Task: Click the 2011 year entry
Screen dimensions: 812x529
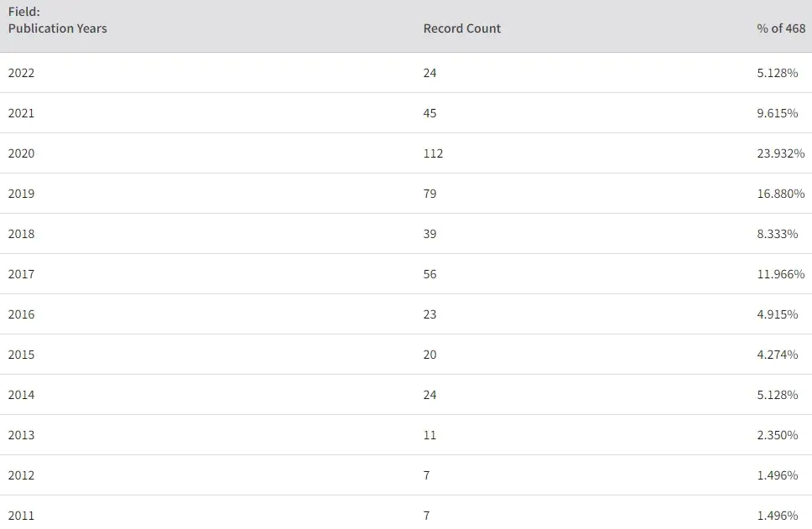Action: coord(21,516)
